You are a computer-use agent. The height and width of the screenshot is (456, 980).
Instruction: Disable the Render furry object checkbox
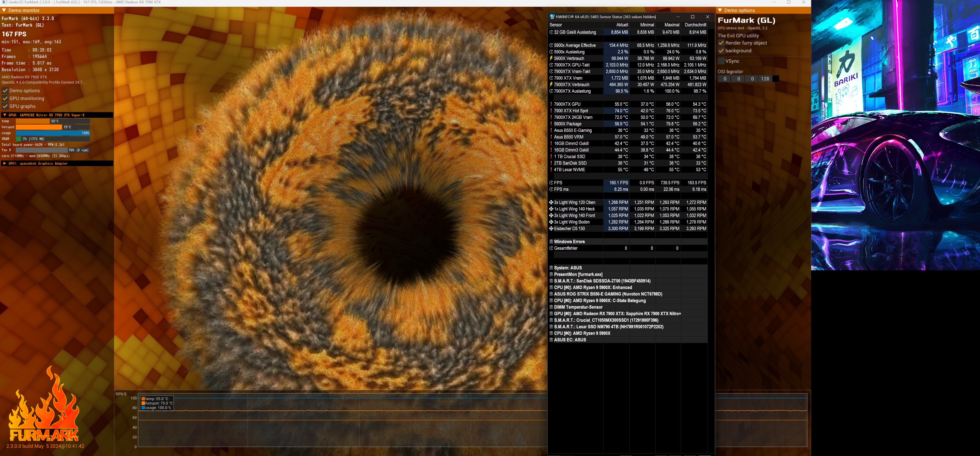tap(721, 43)
